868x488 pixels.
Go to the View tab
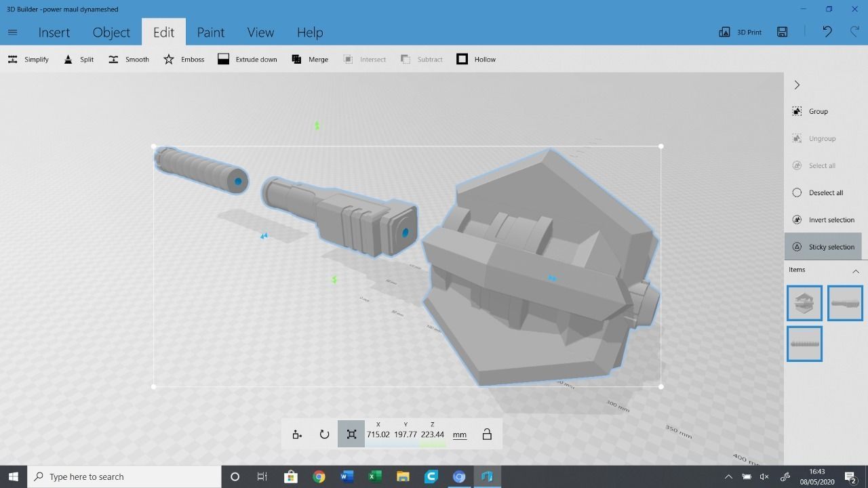pos(260,33)
